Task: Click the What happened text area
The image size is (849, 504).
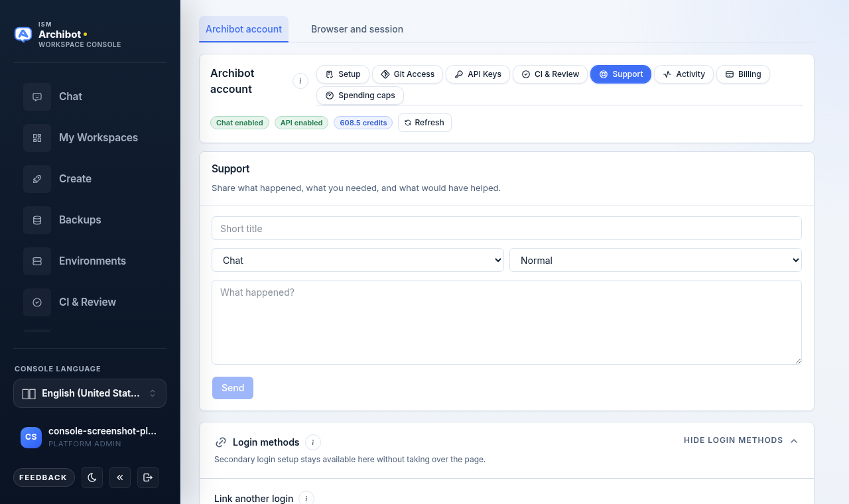Action: click(x=507, y=322)
